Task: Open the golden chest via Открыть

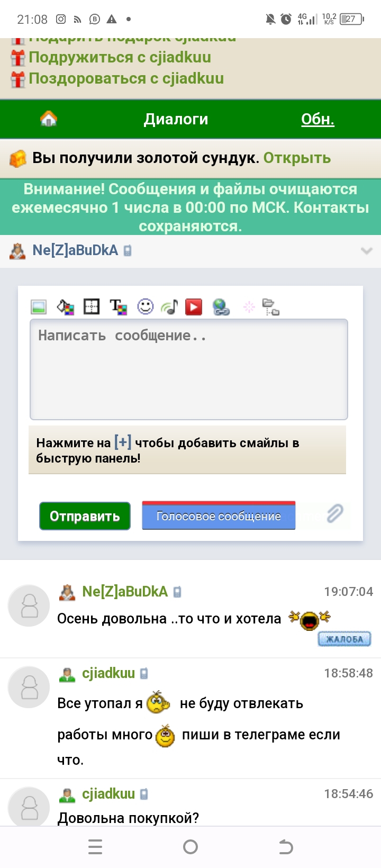Action: 297,158
